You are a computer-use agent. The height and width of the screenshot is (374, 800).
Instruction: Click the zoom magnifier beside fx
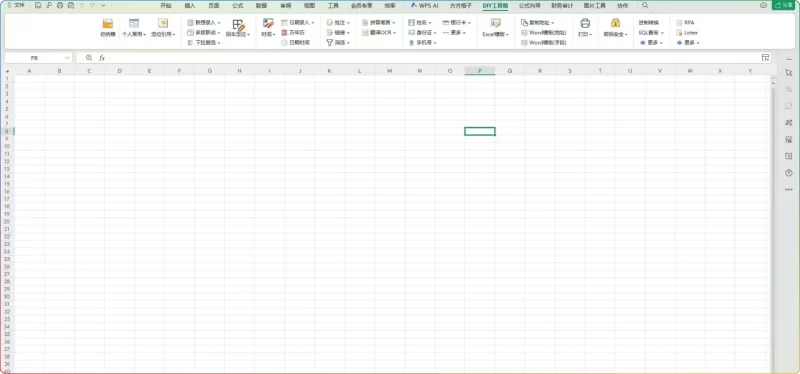(89, 58)
